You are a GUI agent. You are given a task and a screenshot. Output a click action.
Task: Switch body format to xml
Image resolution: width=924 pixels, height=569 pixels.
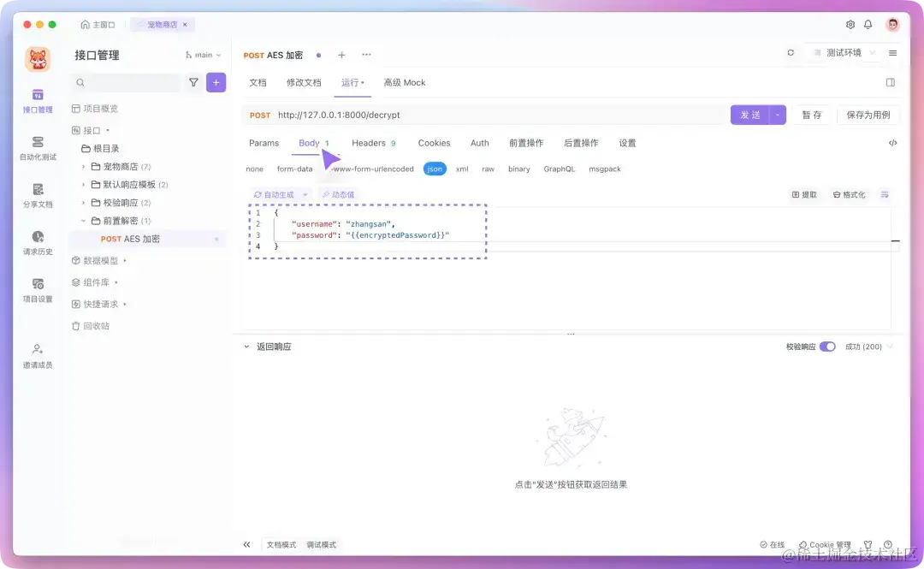462,169
